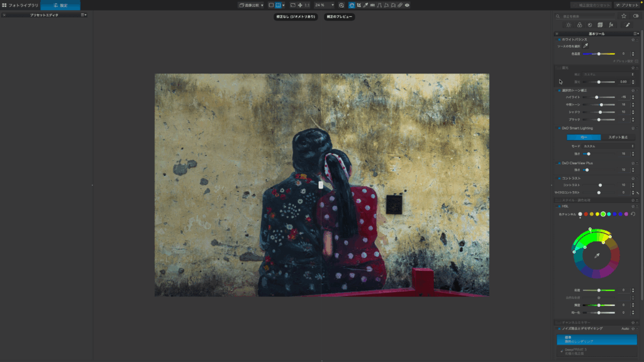Toggle Noise removal and demosaicing on/off
The image size is (644, 362).
click(559, 328)
